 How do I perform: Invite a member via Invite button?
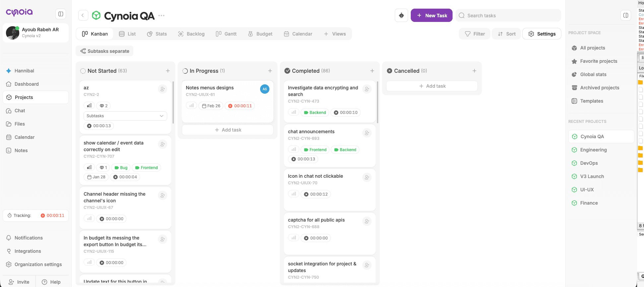pyautogui.click(x=19, y=282)
